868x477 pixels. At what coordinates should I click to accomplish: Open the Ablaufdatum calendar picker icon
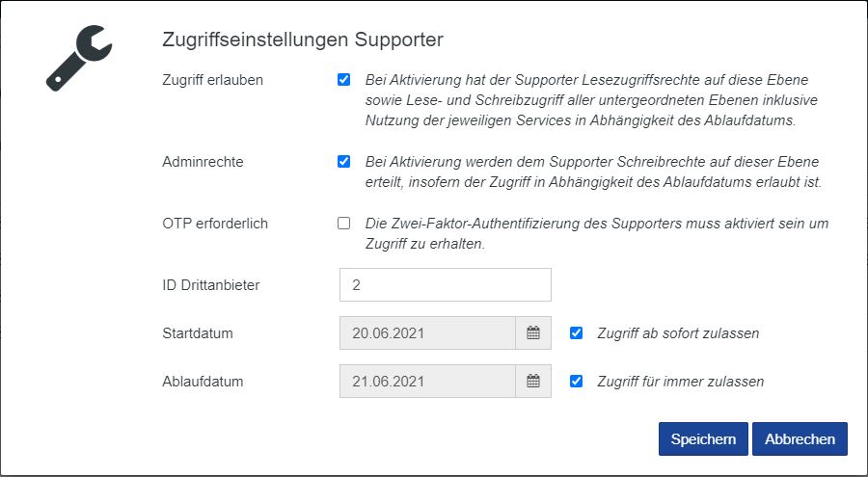coord(533,382)
